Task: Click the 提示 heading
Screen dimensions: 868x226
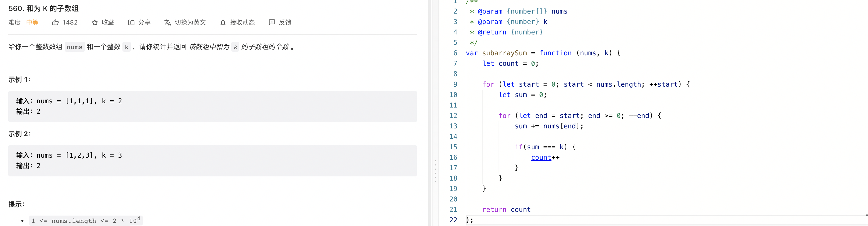Action: 16,204
